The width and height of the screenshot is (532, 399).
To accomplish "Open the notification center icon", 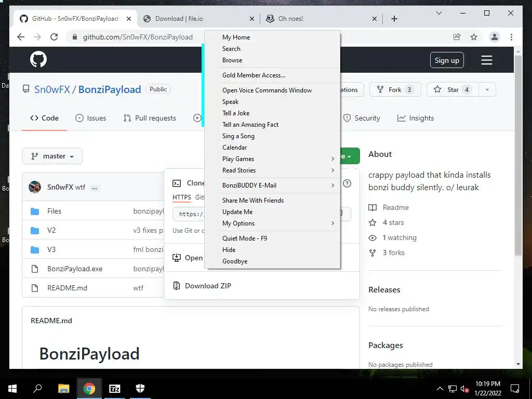I will [515, 389].
